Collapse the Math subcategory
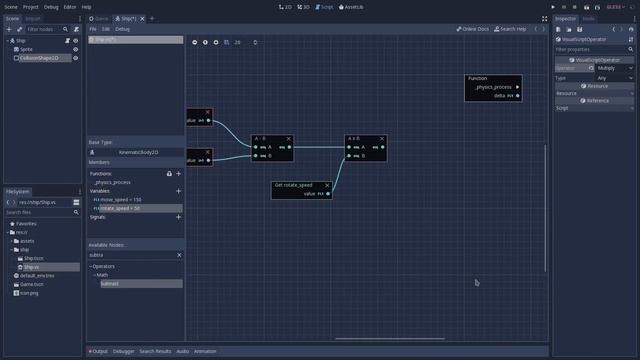 click(94, 275)
